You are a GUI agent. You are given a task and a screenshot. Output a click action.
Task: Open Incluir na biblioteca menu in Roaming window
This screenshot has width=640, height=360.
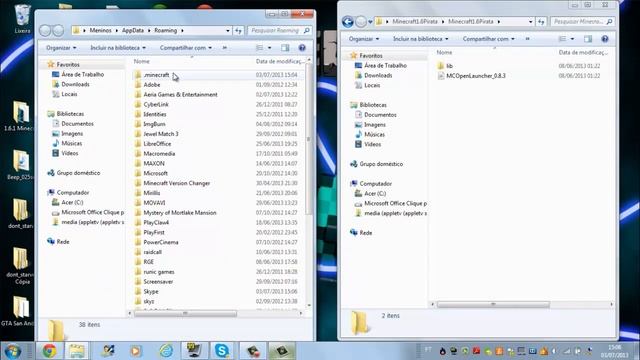coord(118,48)
